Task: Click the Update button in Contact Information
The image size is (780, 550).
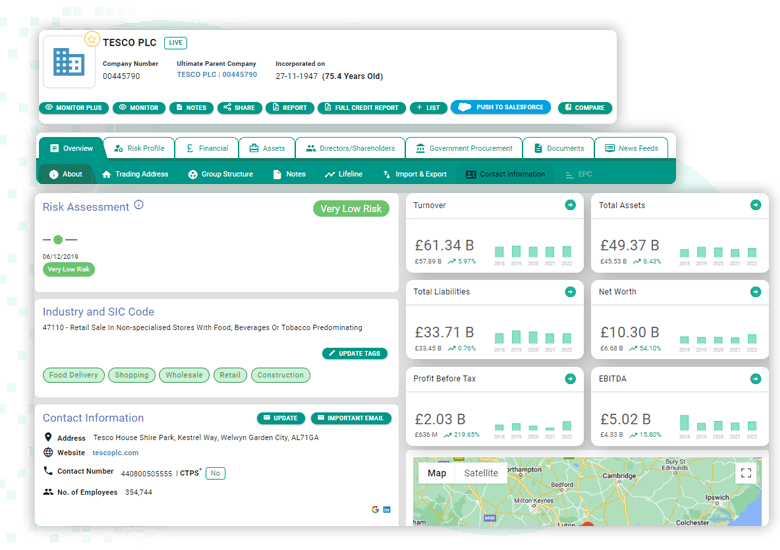Action: point(281,418)
